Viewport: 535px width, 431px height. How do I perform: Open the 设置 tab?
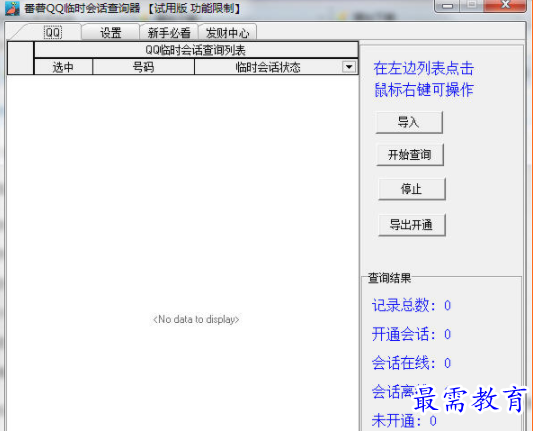pos(111,33)
